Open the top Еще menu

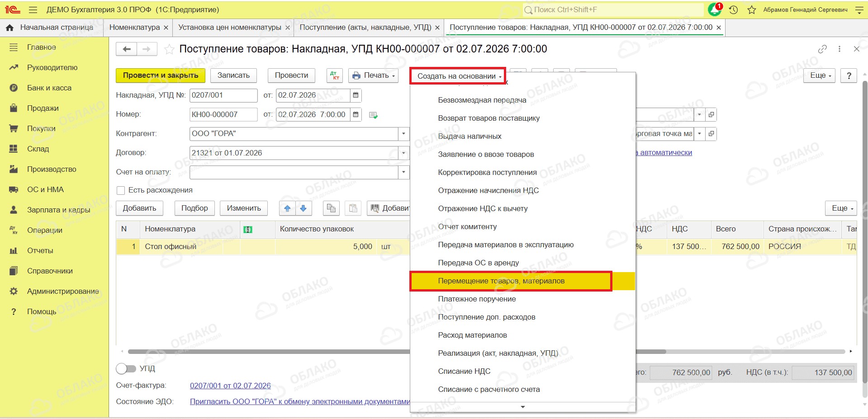(x=820, y=75)
